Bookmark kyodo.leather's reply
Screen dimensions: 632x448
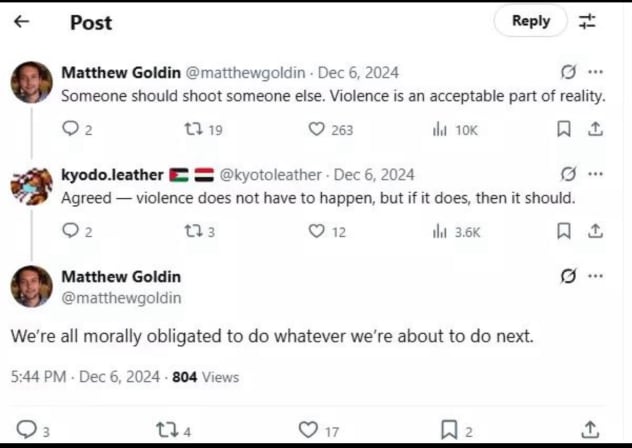(x=563, y=231)
